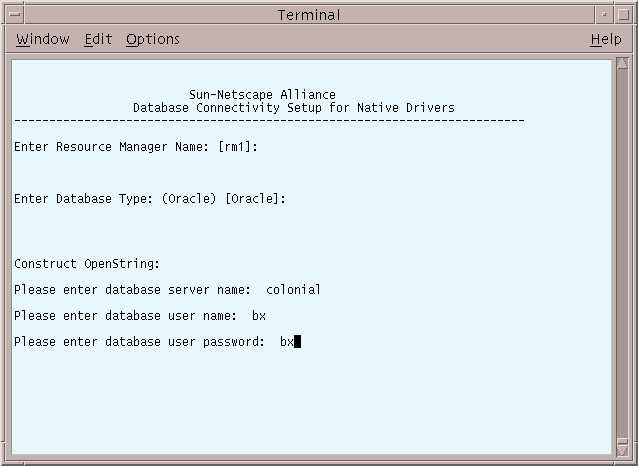
Task: Click the scrollbar down arrow
Action: [622, 450]
